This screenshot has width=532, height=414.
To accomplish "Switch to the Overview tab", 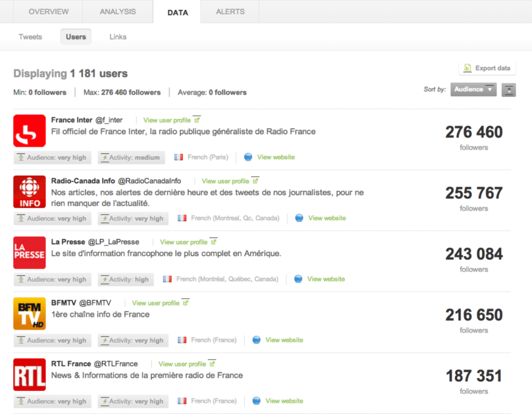I will coord(48,11).
